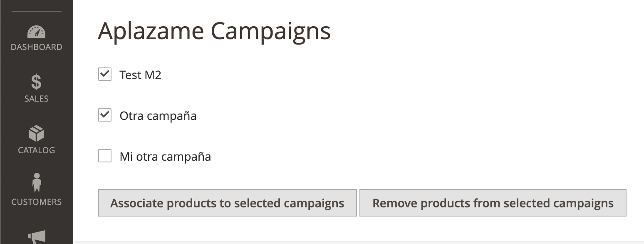Go to the CUSTOMERS menu label
Image resolution: width=644 pixels, height=244 pixels.
pyautogui.click(x=37, y=202)
